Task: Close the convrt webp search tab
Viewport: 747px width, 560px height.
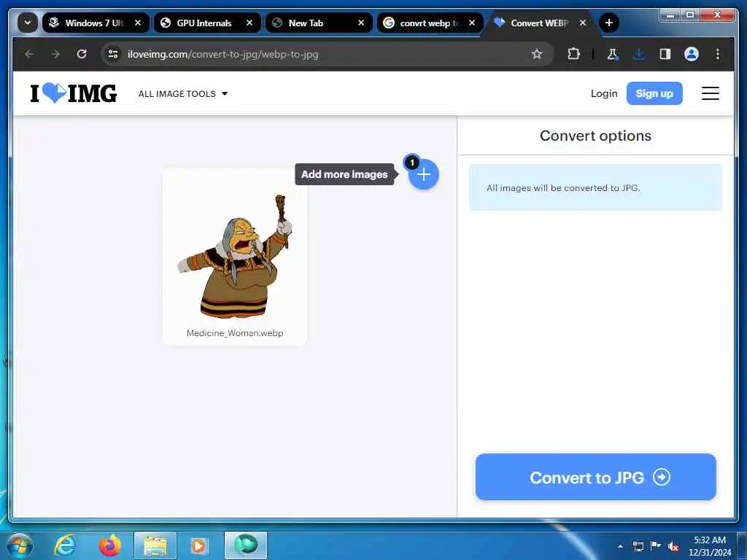Action: point(472,23)
